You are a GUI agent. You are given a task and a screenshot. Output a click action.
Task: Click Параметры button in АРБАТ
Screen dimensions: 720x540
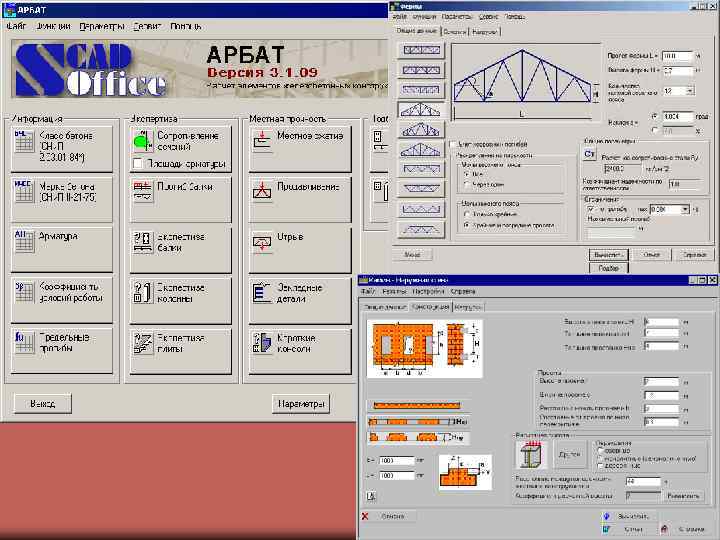[x=301, y=404]
